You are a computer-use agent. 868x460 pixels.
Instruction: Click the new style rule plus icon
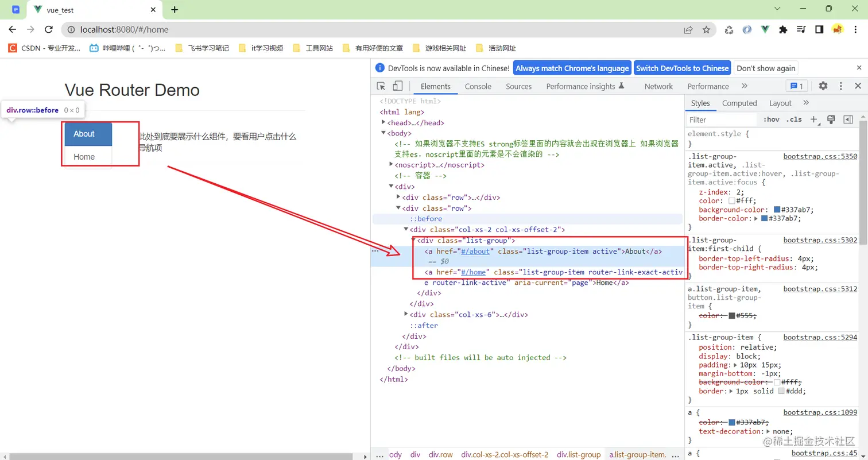[814, 119]
